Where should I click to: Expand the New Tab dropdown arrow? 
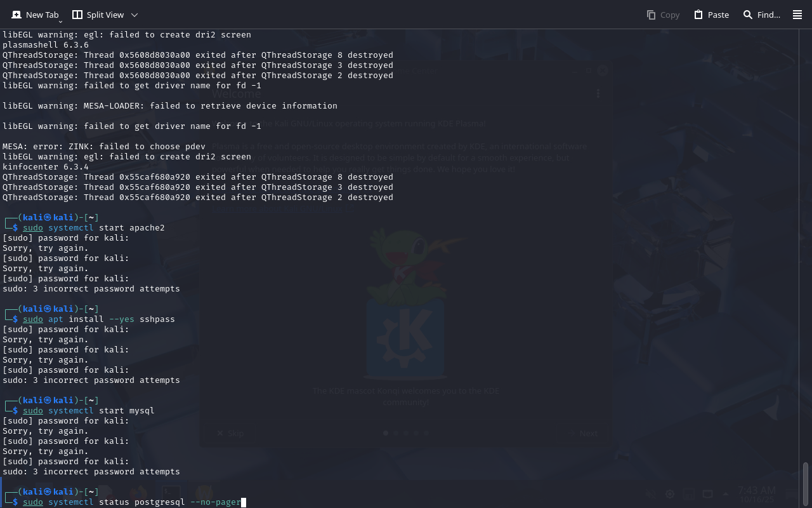[x=60, y=22]
